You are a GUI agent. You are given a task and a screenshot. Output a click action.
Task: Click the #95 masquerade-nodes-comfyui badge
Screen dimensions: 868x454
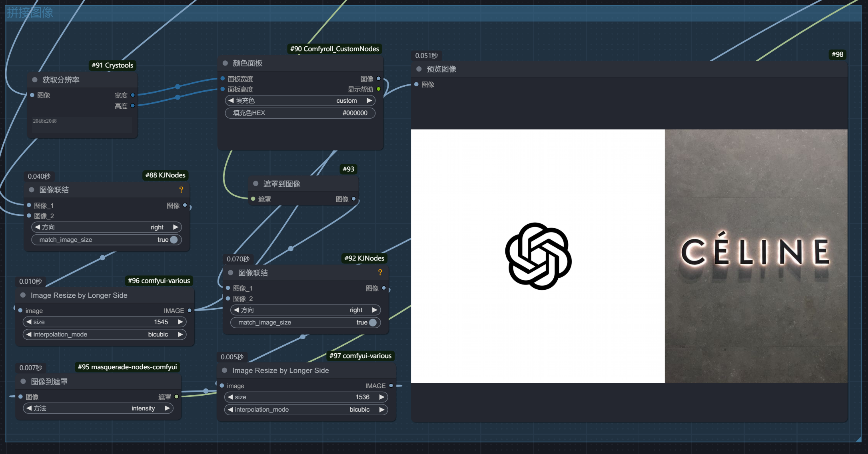pos(127,367)
